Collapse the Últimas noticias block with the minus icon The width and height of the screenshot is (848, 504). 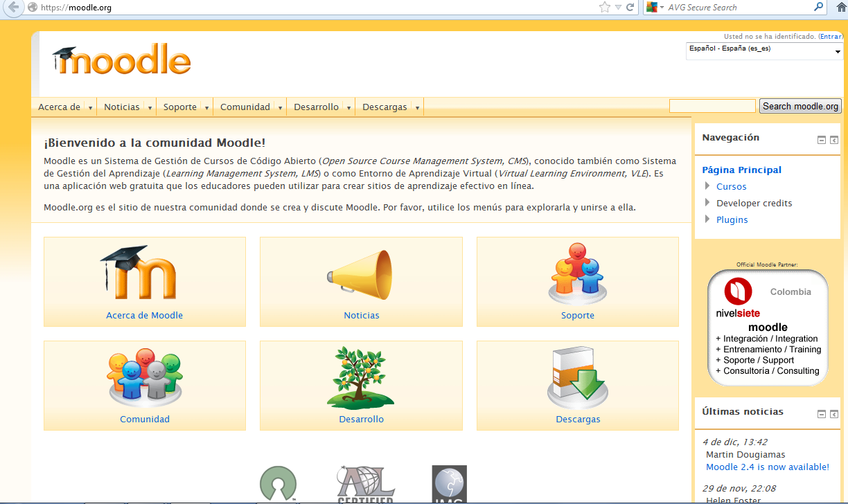822,414
